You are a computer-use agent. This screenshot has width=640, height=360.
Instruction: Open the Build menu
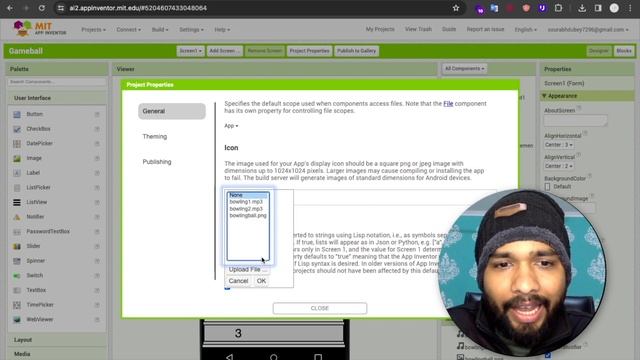point(160,30)
